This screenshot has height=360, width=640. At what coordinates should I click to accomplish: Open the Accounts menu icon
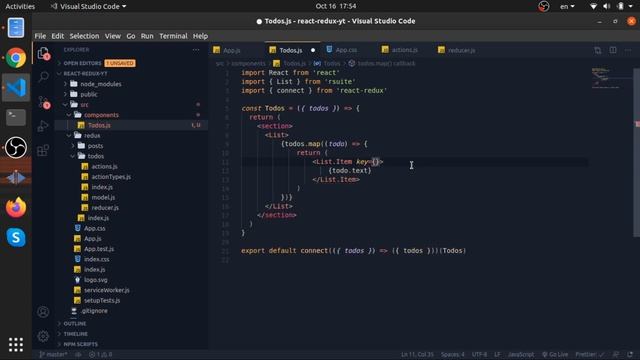[x=43, y=312]
